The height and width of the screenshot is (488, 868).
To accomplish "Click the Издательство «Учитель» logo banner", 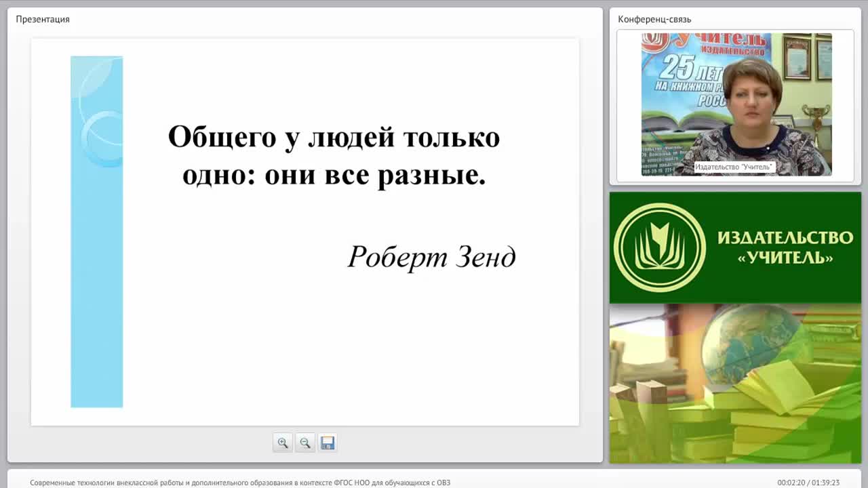I will [x=735, y=247].
